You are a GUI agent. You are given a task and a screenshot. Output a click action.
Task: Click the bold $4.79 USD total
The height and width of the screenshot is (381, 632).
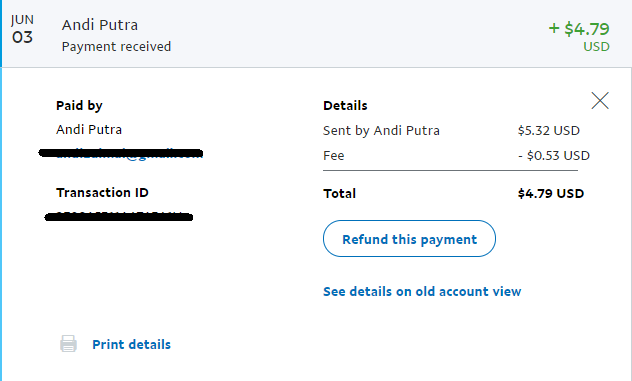pos(551,194)
